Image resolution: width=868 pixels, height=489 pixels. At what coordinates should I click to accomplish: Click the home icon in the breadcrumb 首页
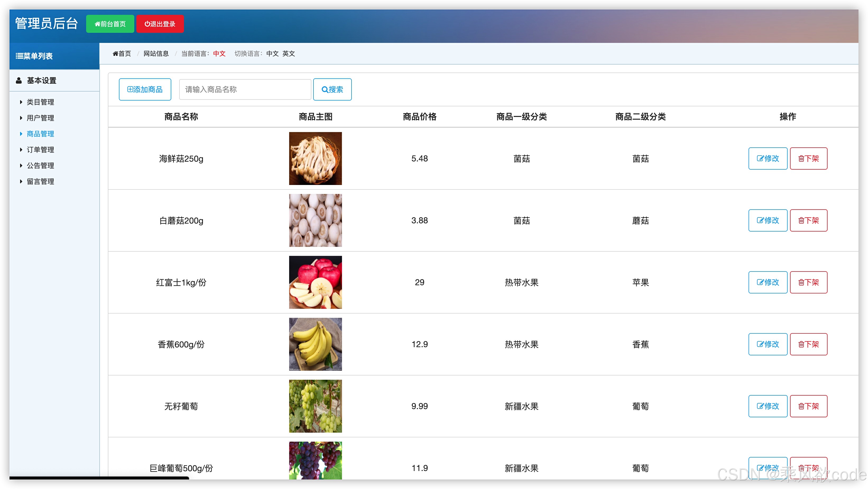pos(115,53)
